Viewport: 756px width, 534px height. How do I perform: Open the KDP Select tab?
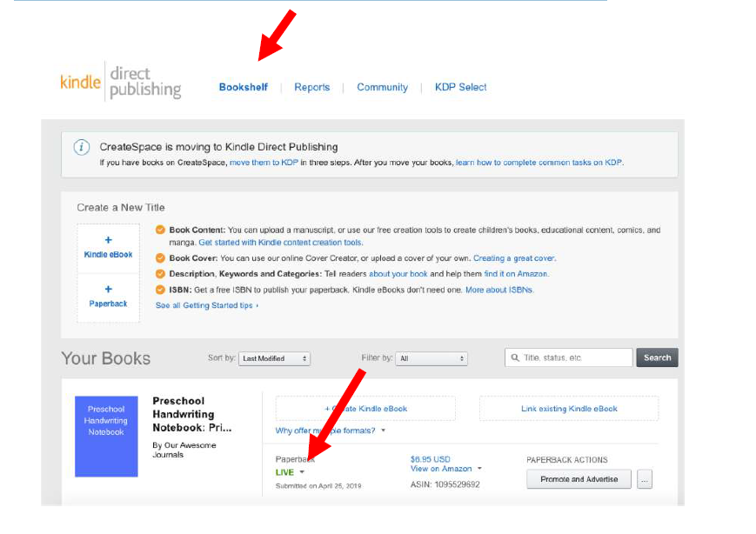coord(460,87)
